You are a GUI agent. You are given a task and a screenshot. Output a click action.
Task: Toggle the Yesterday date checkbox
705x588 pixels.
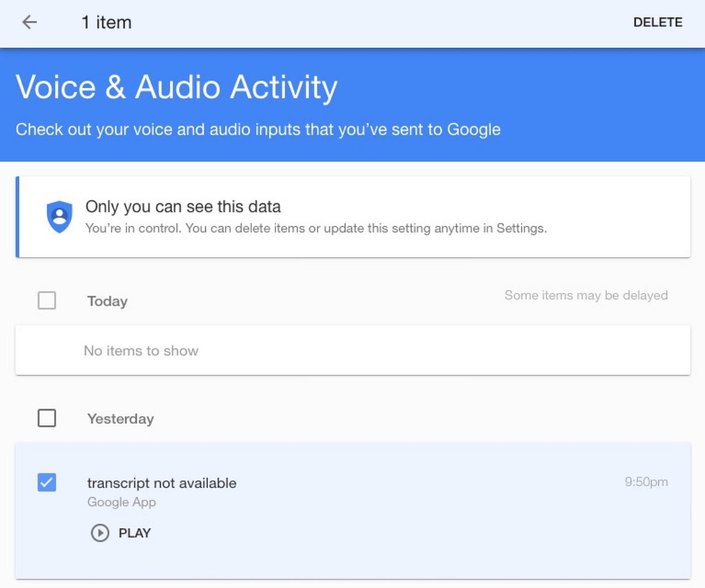coord(46,418)
